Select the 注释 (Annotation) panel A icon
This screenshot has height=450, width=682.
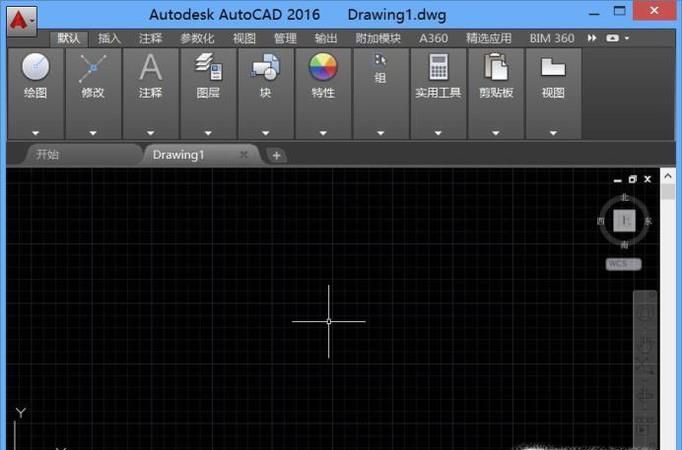150,68
